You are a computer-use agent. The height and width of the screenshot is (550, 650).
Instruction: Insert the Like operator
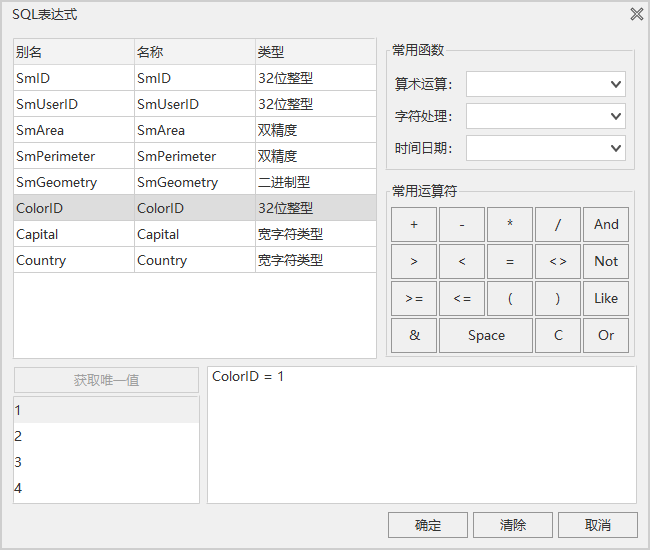pos(606,299)
